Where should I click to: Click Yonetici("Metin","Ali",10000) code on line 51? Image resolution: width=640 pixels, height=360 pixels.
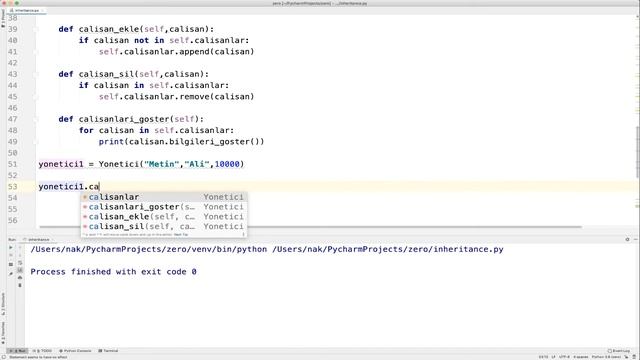click(x=171, y=164)
